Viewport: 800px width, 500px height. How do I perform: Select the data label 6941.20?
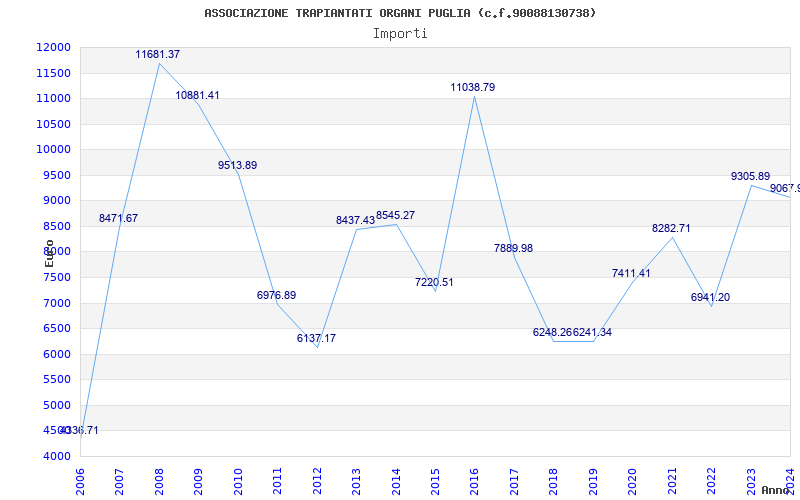(710, 297)
